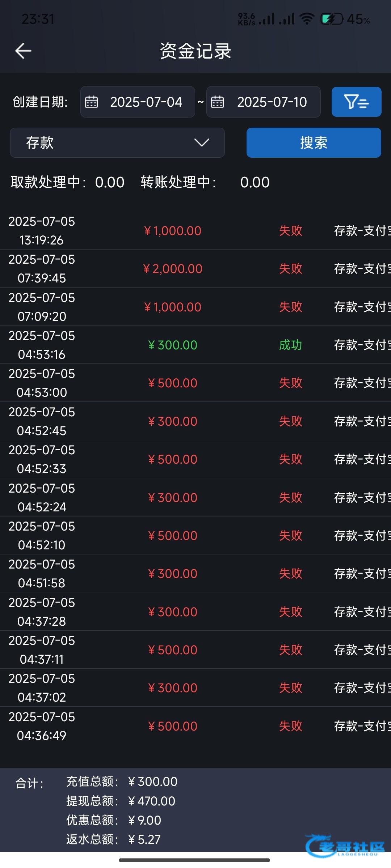Open the 存款 transaction type dropdown
This screenshot has height=868, width=391.
point(117,142)
